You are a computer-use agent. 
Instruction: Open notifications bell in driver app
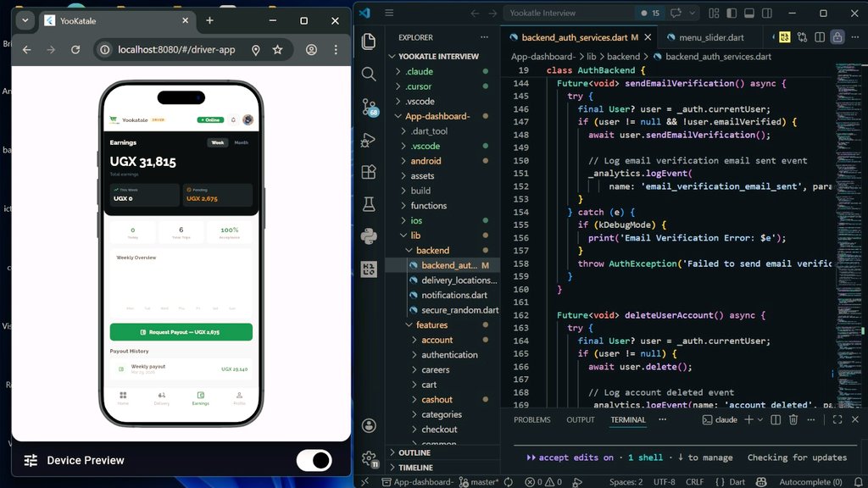(233, 120)
